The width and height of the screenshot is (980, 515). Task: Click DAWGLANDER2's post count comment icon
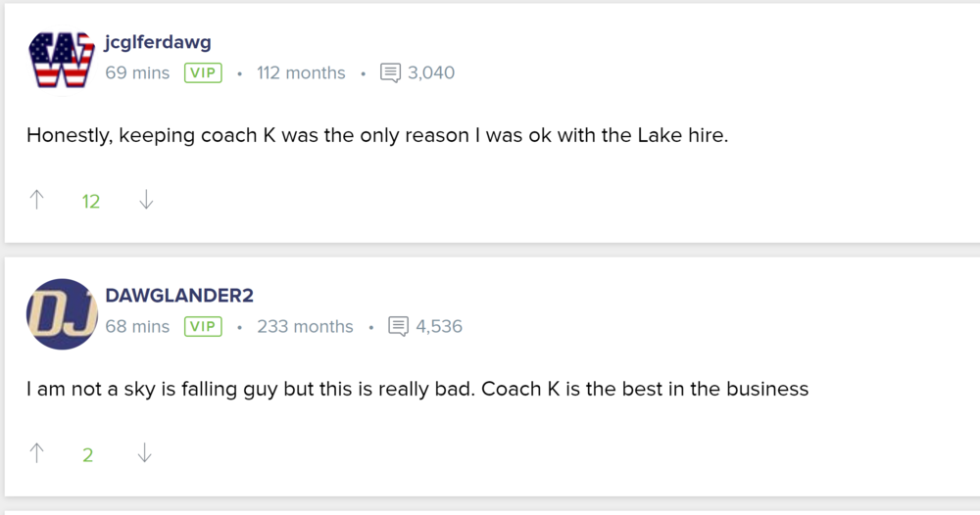[x=398, y=326]
